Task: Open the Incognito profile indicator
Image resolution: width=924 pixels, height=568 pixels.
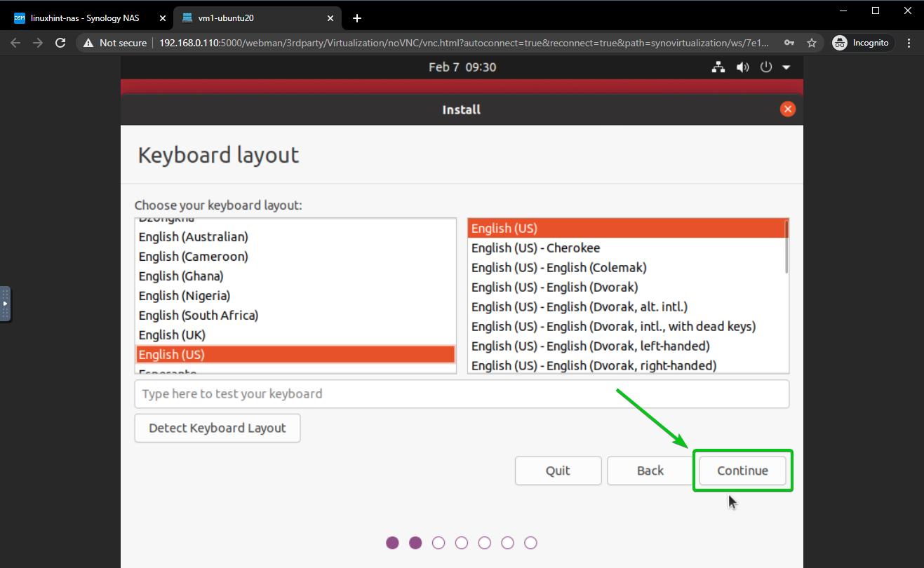Action: click(x=861, y=43)
